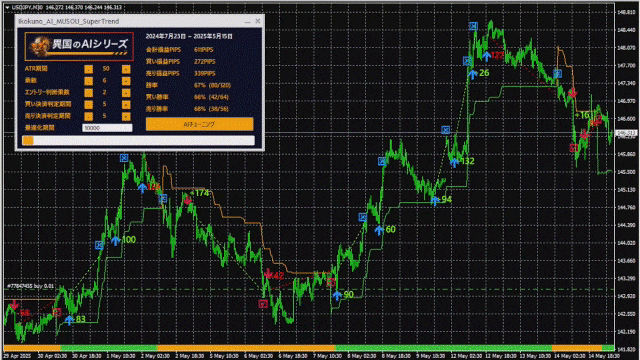Decrease the ATR期間 value
640x360 pixels.
click(89, 69)
